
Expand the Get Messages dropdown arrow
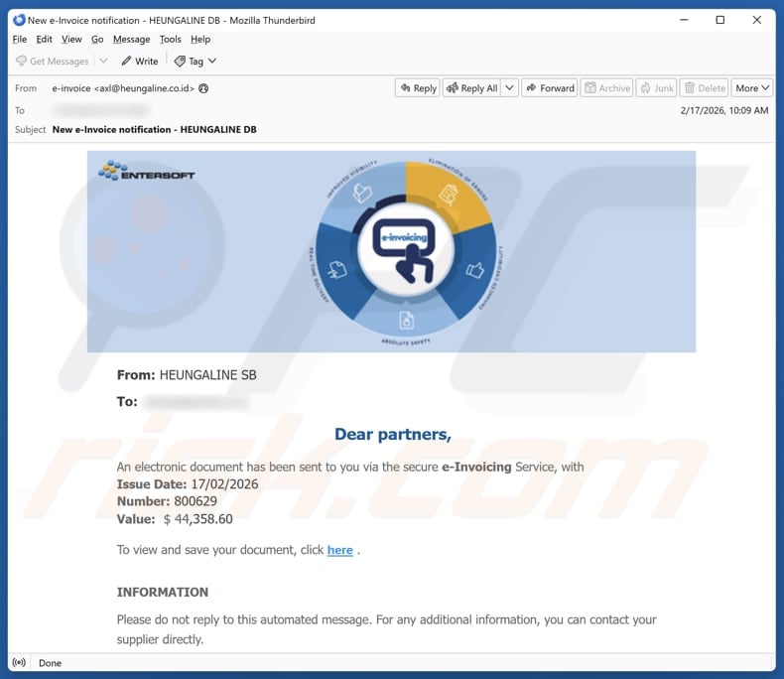pos(103,61)
